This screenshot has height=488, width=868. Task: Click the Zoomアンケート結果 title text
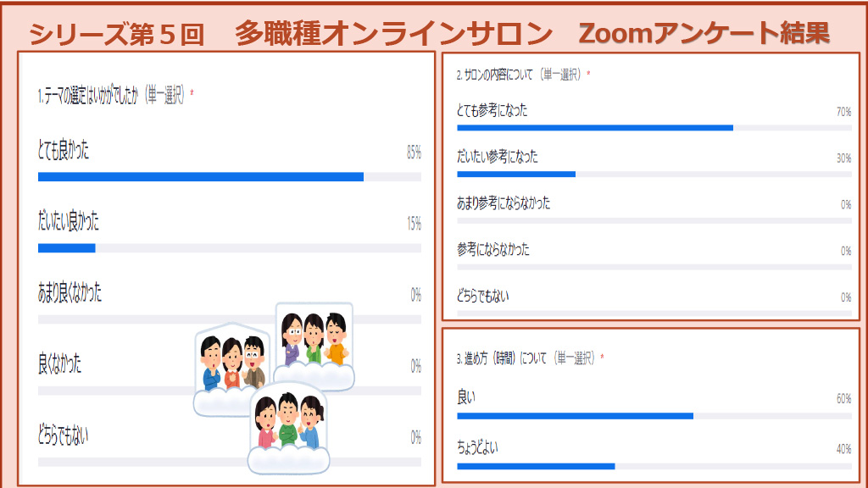[x=704, y=33]
